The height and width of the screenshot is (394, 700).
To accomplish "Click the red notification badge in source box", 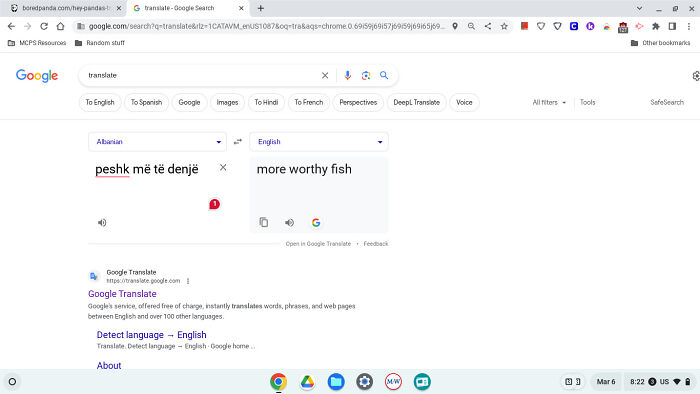I will [214, 204].
